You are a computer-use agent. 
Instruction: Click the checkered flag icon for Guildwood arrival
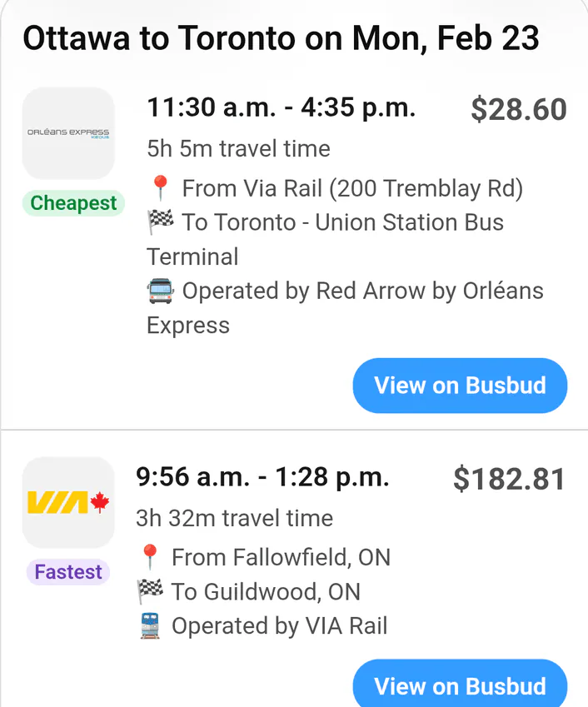(150, 591)
